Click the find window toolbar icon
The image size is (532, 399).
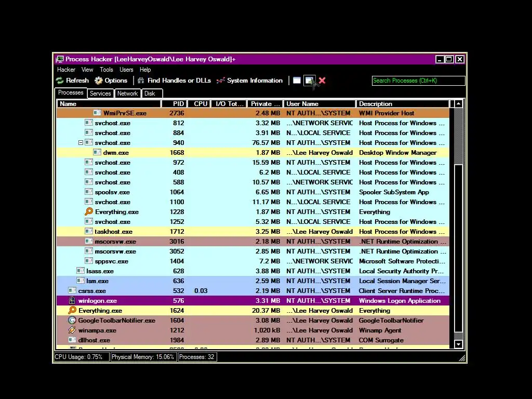(x=297, y=81)
